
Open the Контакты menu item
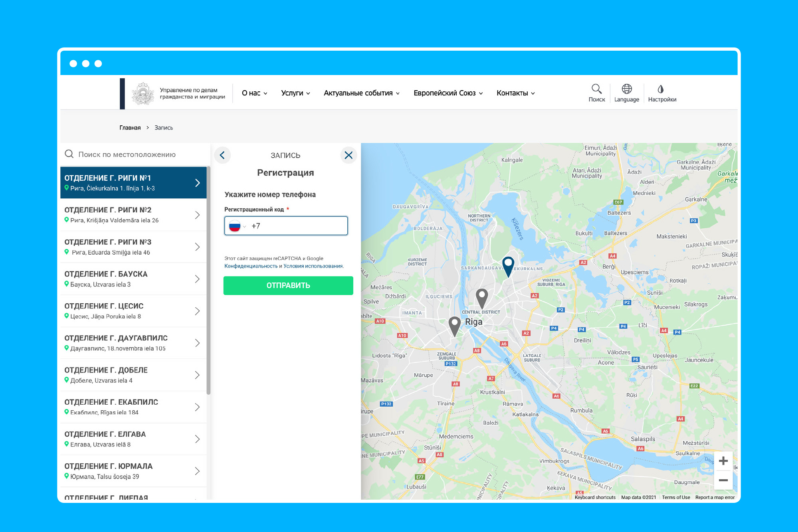(515, 93)
